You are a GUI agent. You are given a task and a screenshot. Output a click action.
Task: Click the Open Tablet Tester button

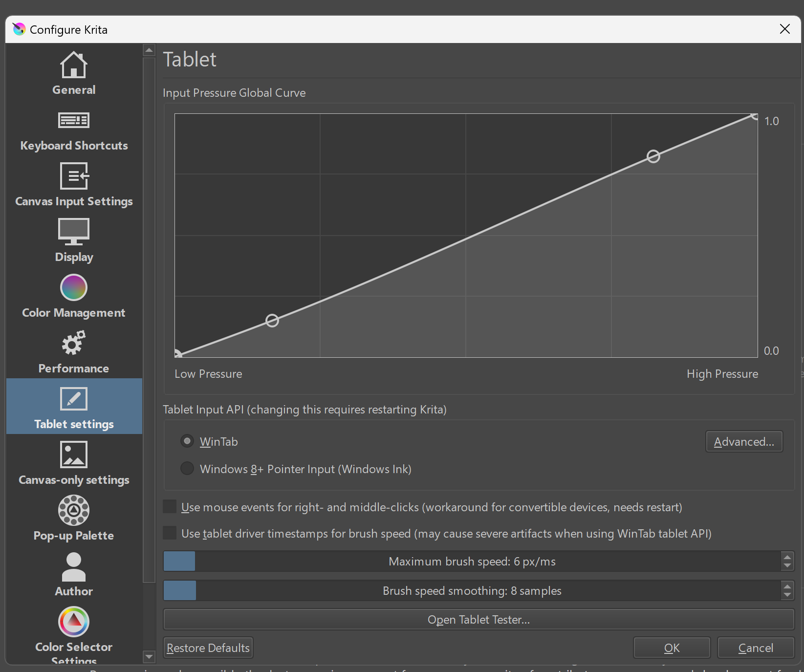coord(478,619)
